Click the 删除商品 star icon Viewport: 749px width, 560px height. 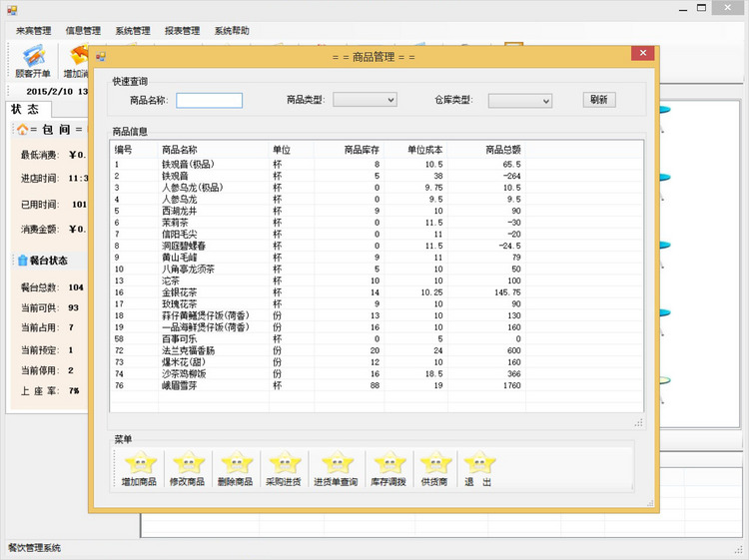click(236, 465)
